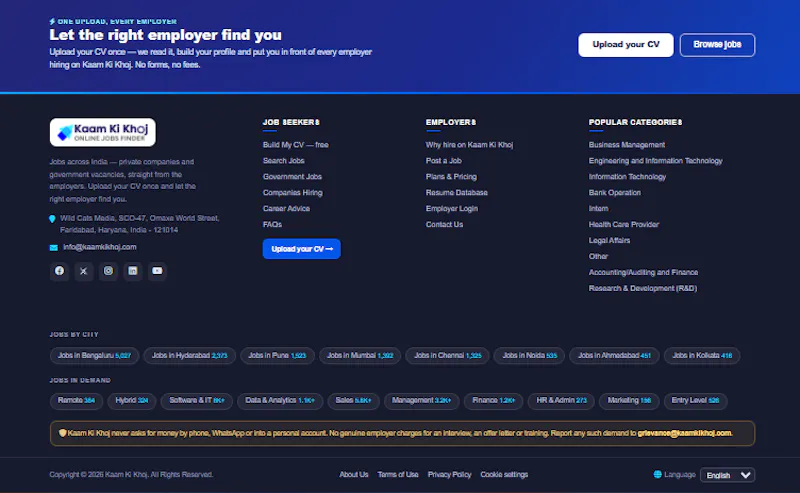Open the Employer Login link
The height and width of the screenshot is (493, 800).
[x=452, y=208]
